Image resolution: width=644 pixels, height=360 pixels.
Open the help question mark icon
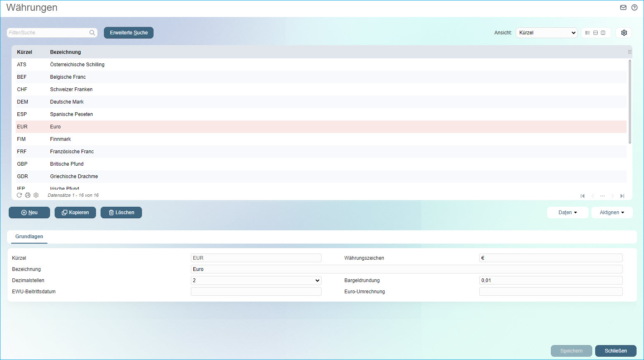(x=634, y=7)
